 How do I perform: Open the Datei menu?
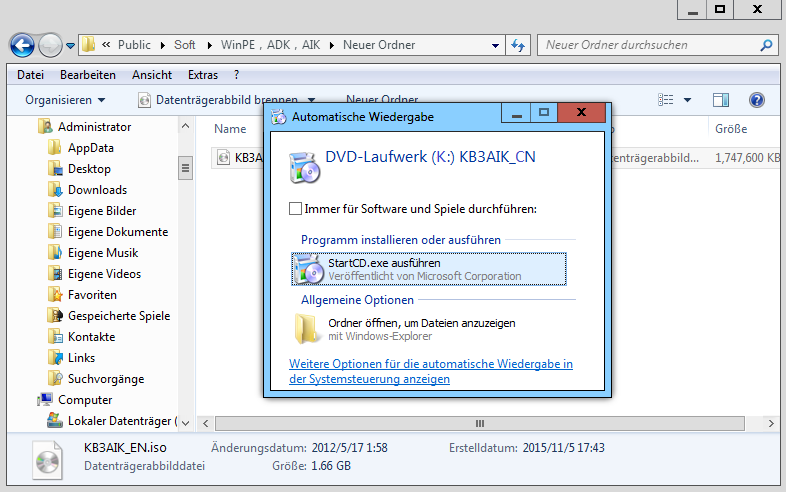click(31, 75)
